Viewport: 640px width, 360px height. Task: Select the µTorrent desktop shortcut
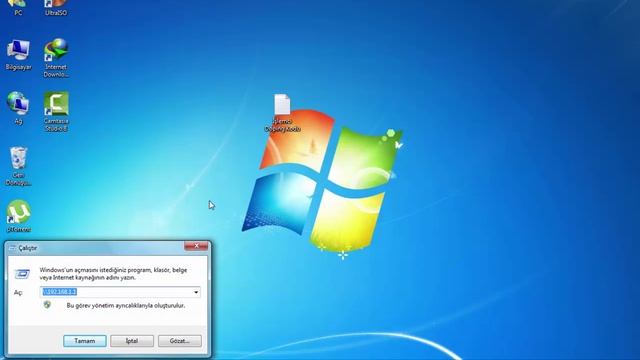coord(19,216)
